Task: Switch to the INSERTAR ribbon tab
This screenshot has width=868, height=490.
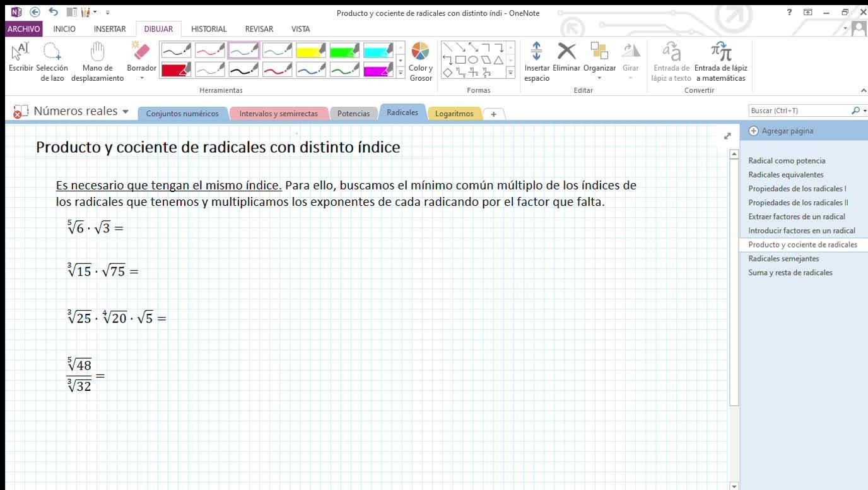Action: pos(109,29)
